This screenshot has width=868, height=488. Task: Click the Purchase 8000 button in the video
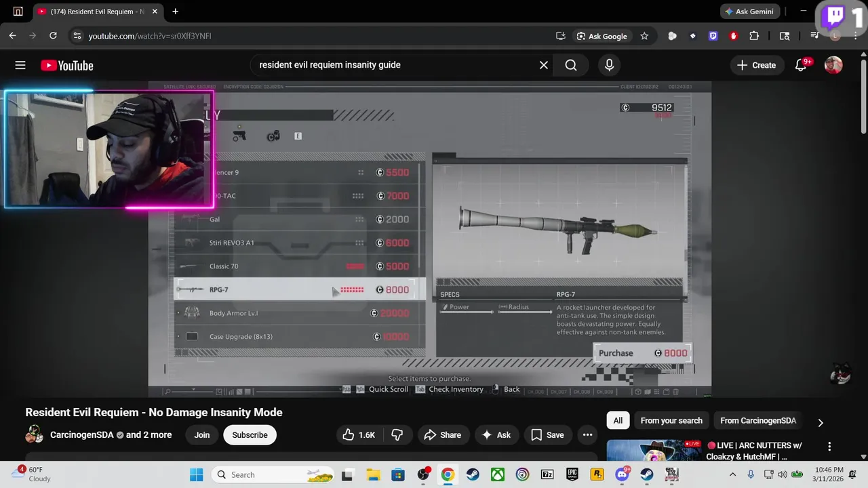click(643, 353)
